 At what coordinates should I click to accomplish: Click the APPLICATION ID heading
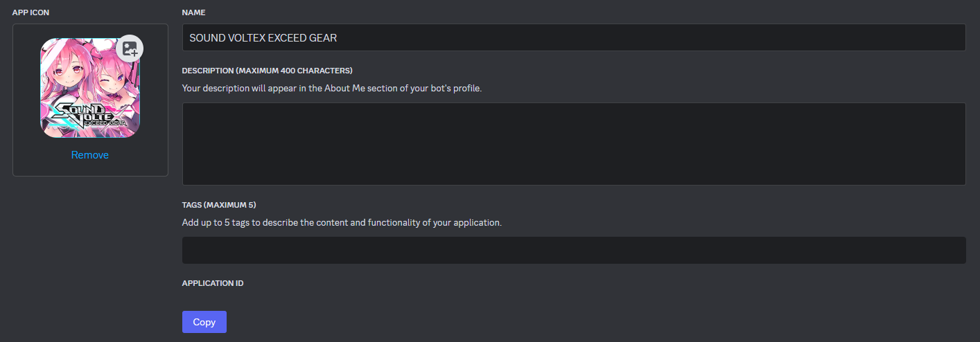[x=212, y=283]
